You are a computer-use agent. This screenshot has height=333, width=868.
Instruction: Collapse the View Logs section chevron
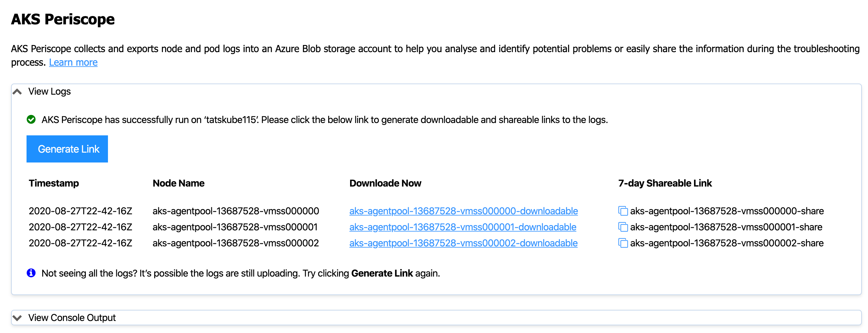pyautogui.click(x=17, y=92)
